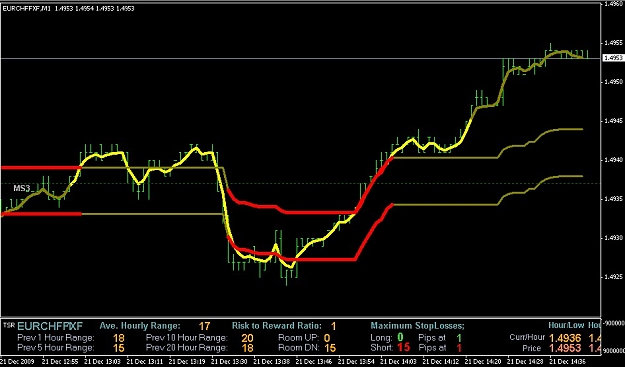Click the Maximum StopLosses heading
This screenshot has width=625, height=367.
(x=417, y=326)
